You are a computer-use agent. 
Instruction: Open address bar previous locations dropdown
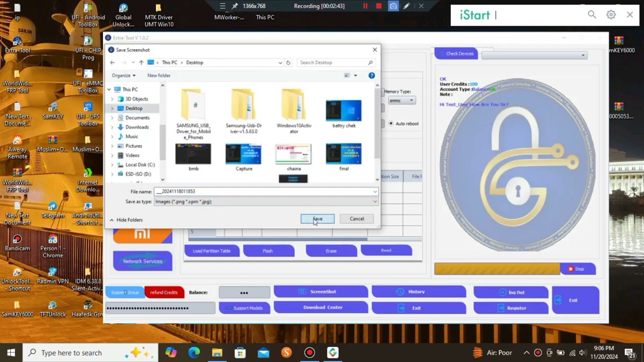point(280,63)
